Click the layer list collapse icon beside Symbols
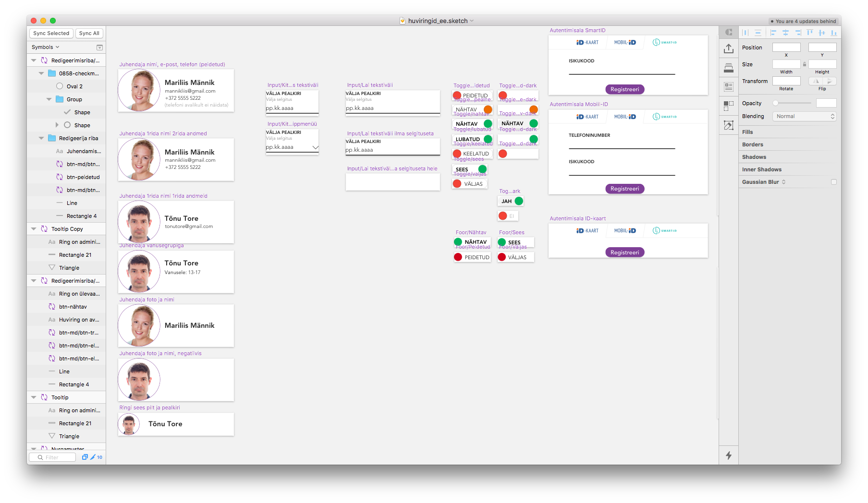868x503 pixels. point(99,48)
